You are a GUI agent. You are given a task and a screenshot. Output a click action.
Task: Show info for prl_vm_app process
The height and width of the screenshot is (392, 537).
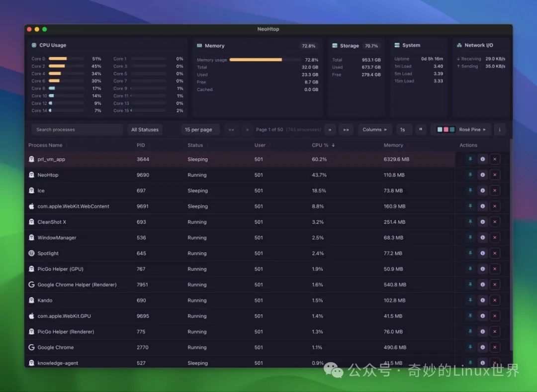(482, 159)
